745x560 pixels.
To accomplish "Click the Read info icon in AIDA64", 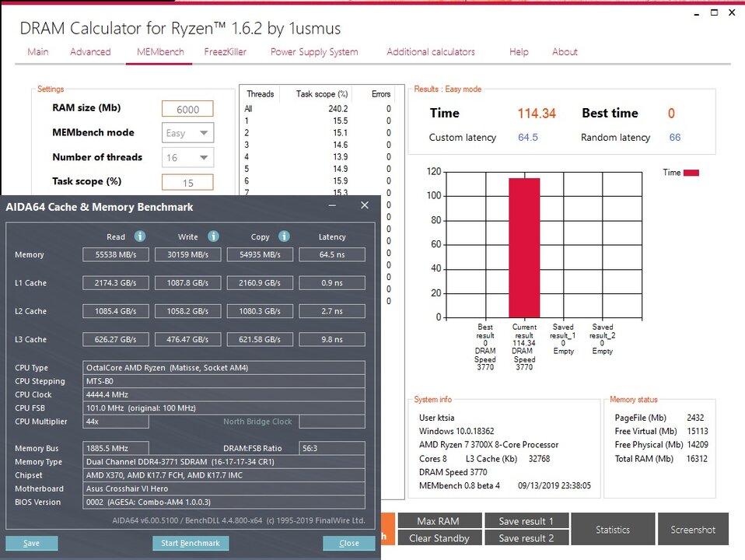I will point(140,236).
